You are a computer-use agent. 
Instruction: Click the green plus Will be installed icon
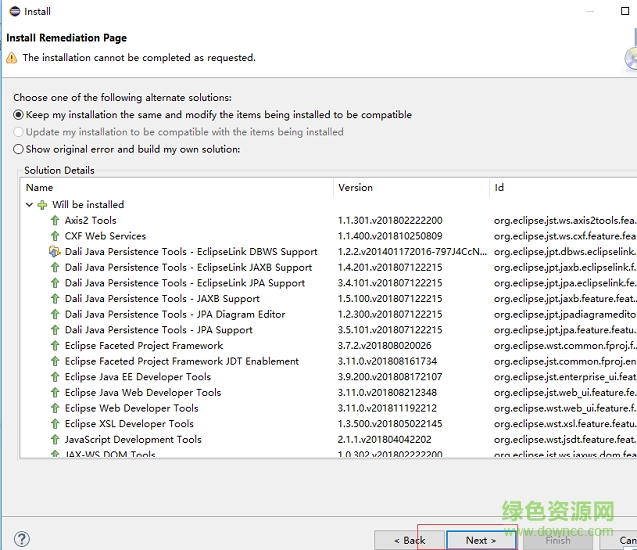point(42,205)
